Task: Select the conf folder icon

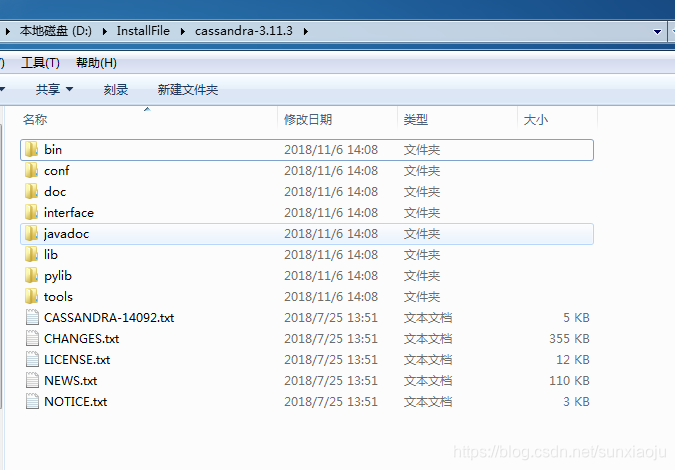Action: [31, 170]
